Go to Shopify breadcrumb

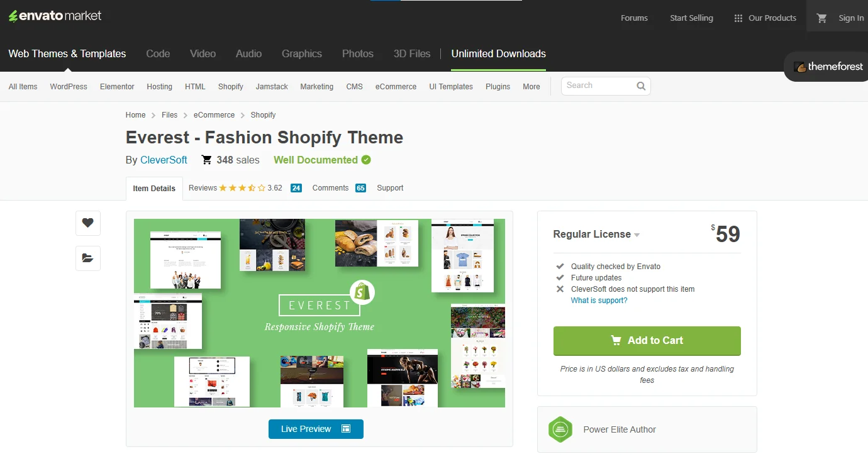[263, 115]
